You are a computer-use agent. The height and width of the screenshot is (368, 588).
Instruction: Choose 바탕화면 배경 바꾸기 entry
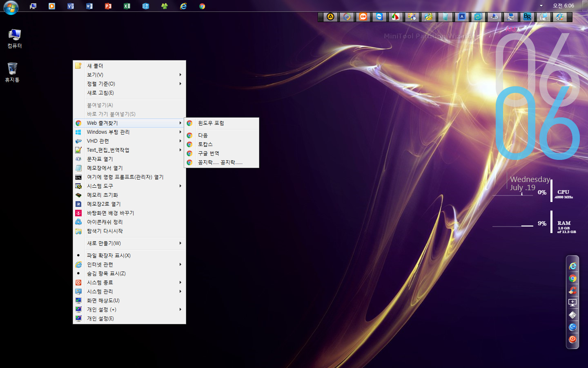coord(129,213)
